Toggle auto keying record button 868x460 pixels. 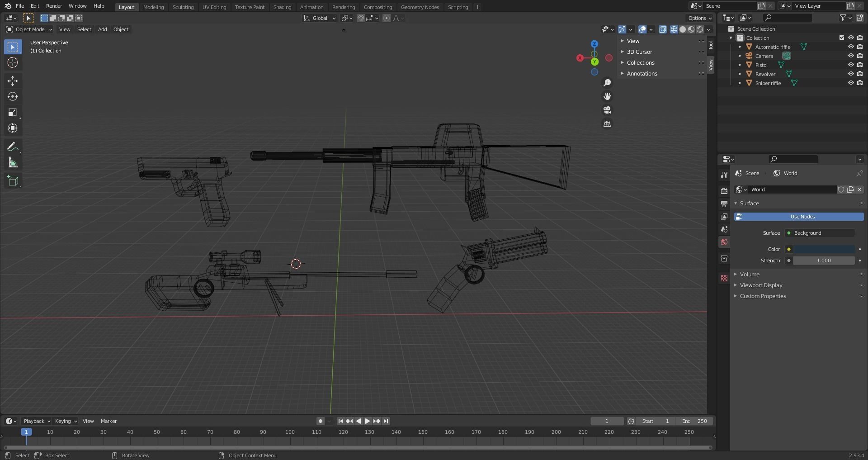[x=320, y=421]
